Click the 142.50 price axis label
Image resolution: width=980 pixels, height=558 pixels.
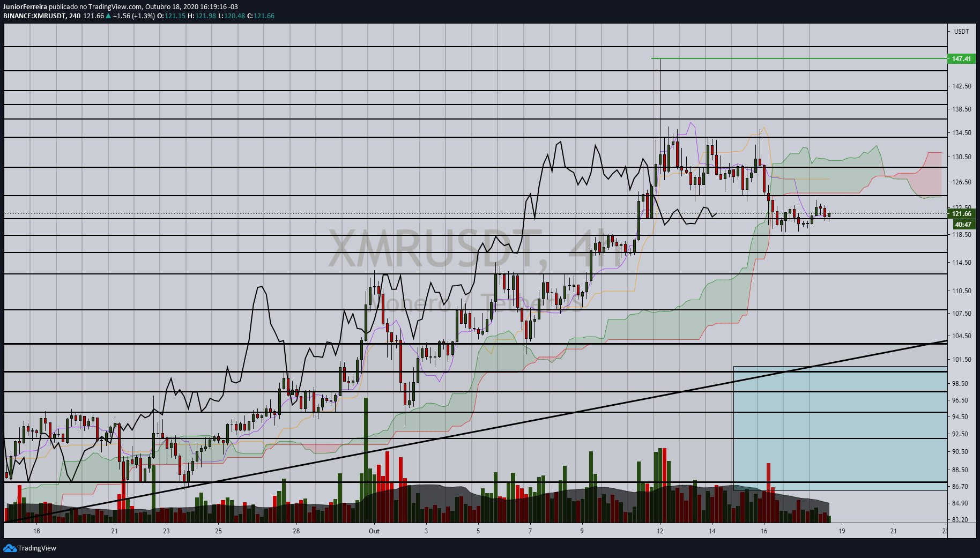coord(961,86)
